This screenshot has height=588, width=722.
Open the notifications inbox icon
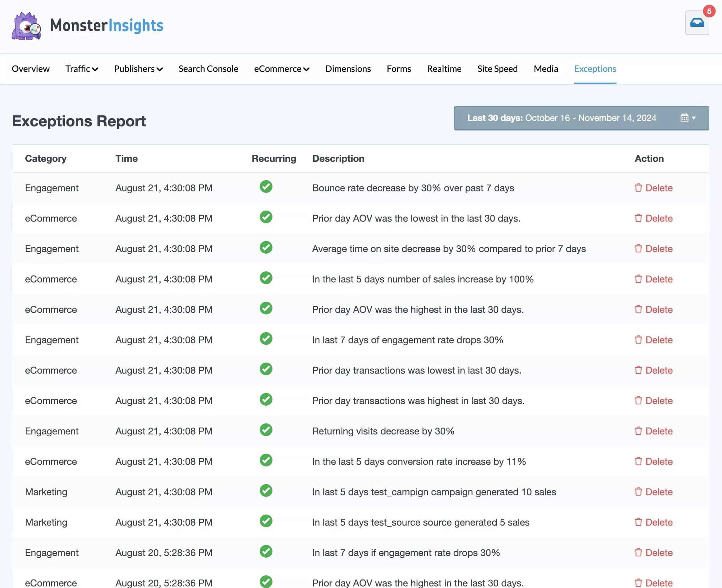point(697,23)
